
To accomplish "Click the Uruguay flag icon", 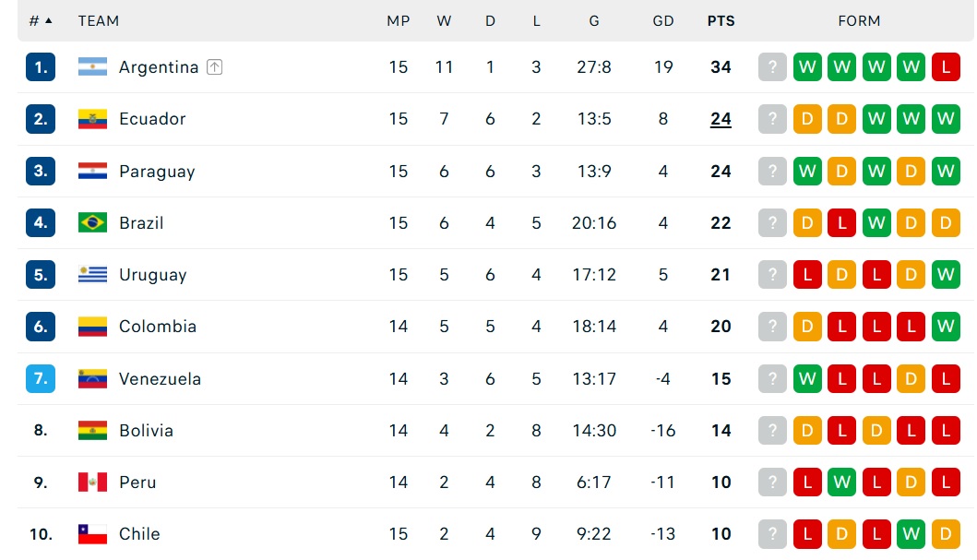I will click(92, 274).
